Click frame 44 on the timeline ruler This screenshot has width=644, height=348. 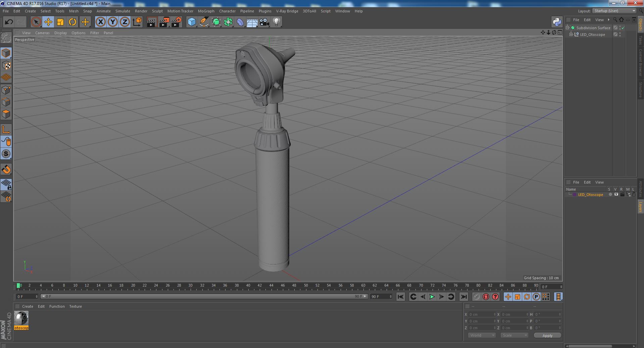tap(271, 286)
